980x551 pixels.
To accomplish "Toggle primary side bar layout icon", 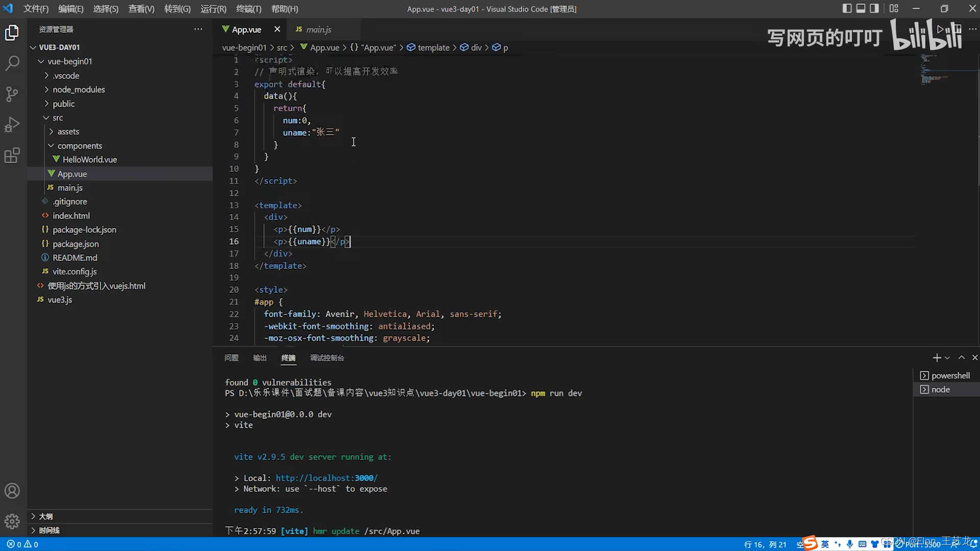I will pos(847,8).
